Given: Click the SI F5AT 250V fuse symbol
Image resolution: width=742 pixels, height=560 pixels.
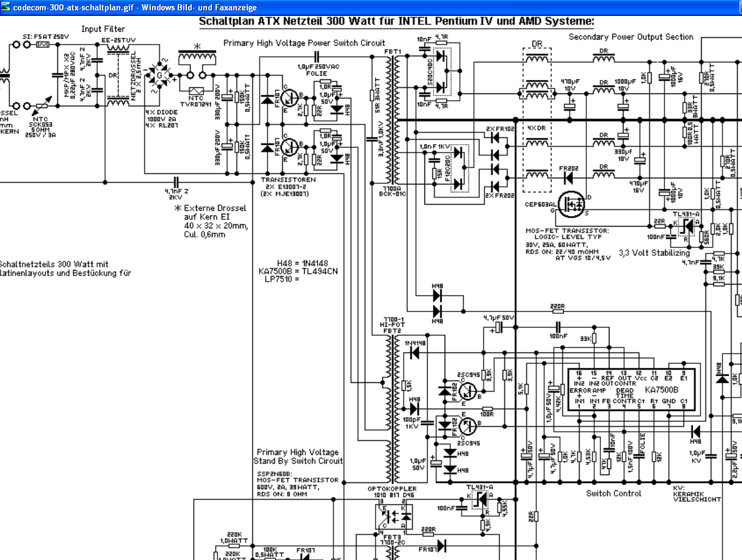Looking at the screenshot, I should point(43,45).
